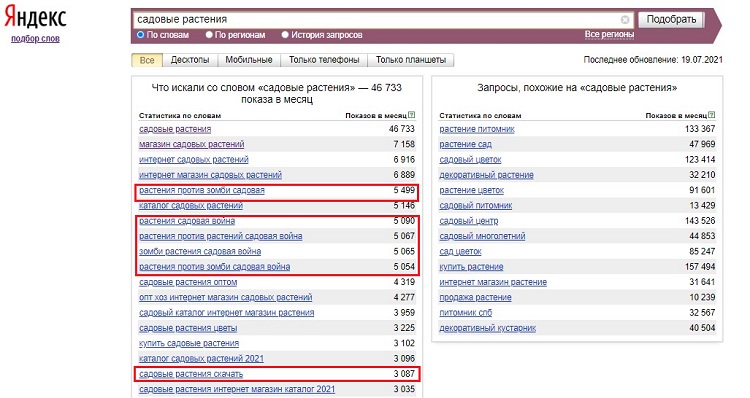
Task: Open similar query 'садовый цветок'
Action: tap(470, 160)
